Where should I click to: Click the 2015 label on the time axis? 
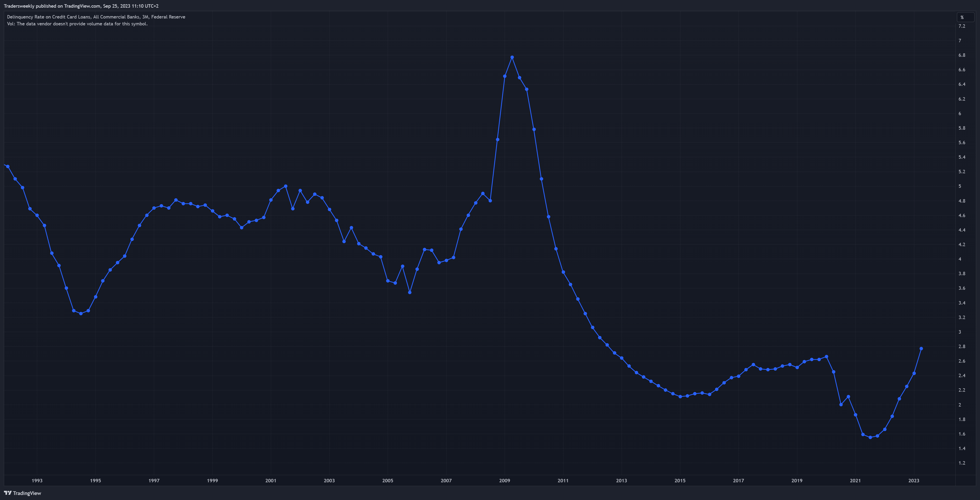coord(680,480)
